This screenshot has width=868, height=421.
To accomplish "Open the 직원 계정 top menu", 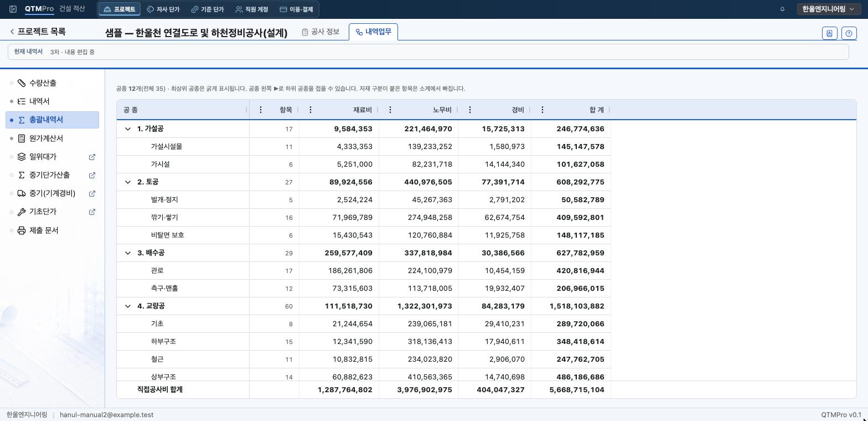I will point(252,9).
